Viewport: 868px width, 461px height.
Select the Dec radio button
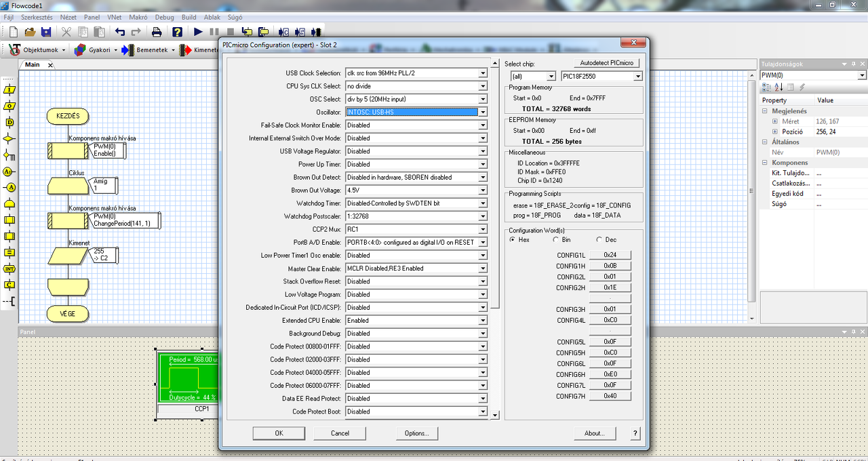599,239
